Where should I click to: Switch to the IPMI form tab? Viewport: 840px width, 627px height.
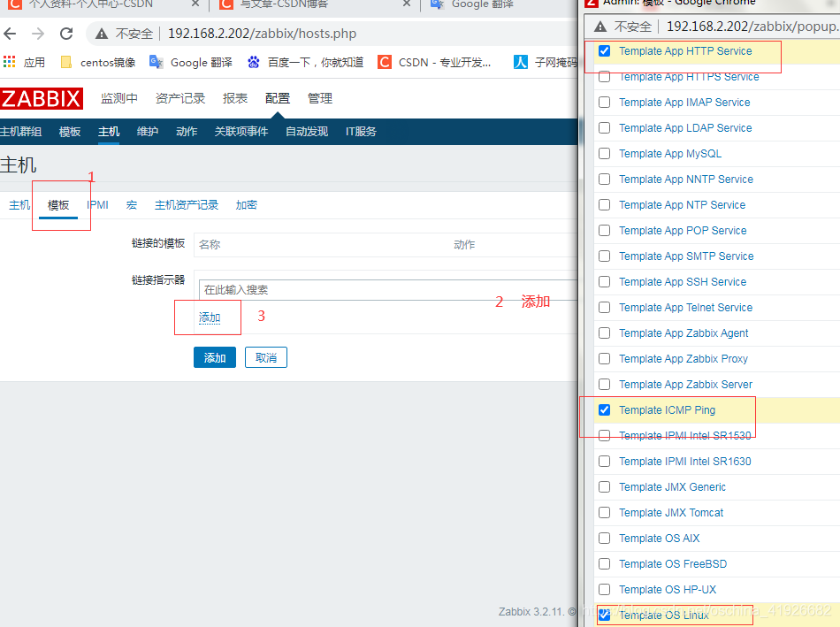[97, 205]
